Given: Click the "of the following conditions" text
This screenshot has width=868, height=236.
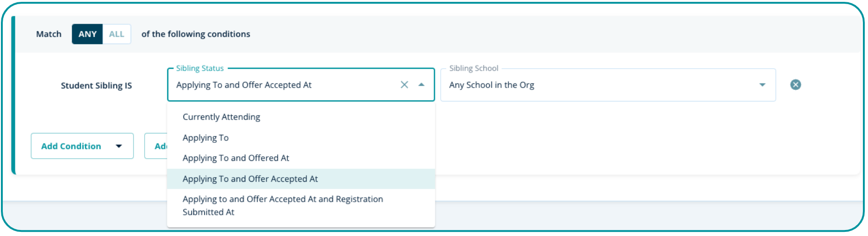Looking at the screenshot, I should pyautogui.click(x=196, y=34).
